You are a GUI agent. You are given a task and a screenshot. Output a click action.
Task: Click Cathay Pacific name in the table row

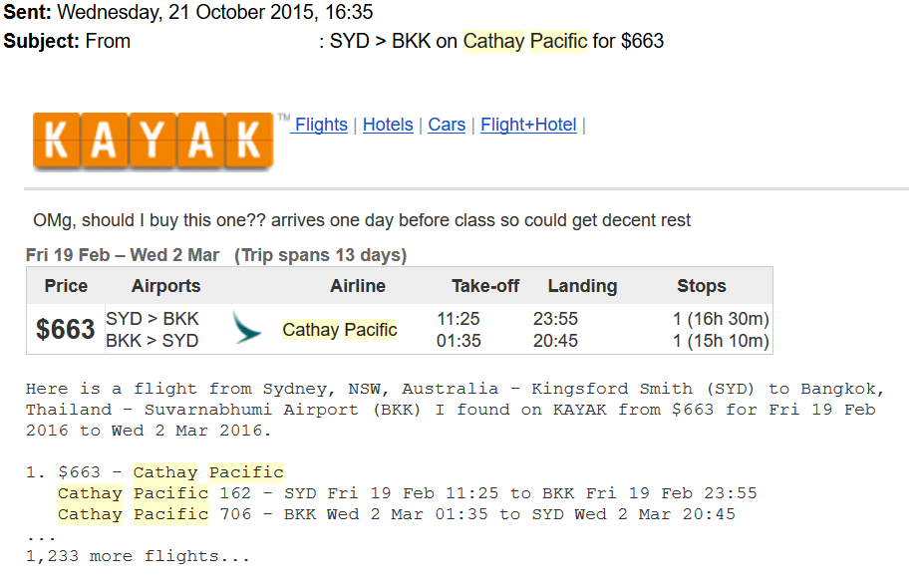[340, 330]
